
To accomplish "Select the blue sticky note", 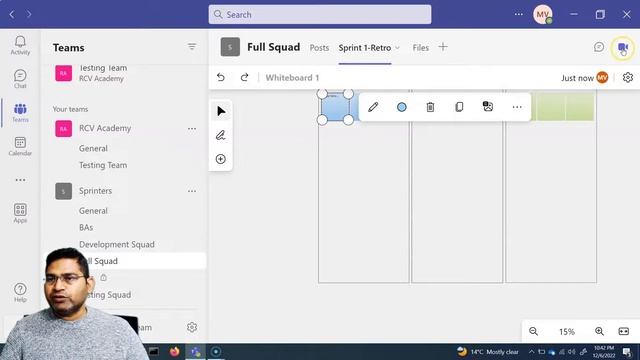I will [335, 107].
